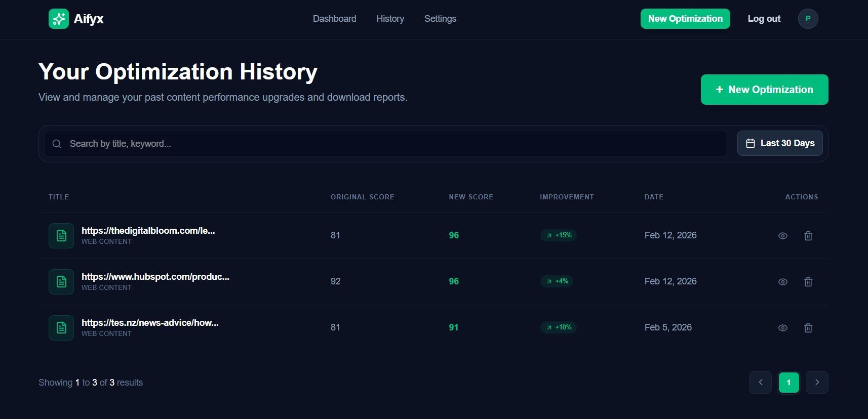Click the NEW SCORE column header
868x419 pixels.
(471, 197)
